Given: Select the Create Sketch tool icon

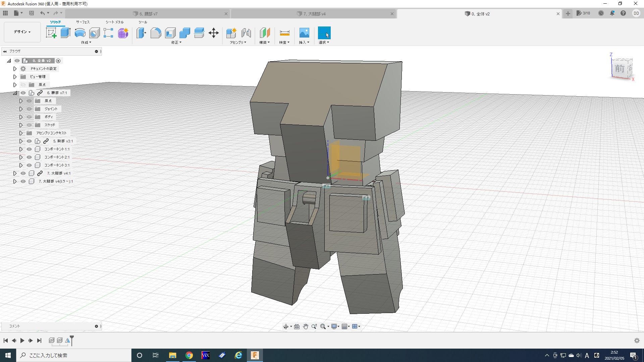Looking at the screenshot, I should coord(51,33).
